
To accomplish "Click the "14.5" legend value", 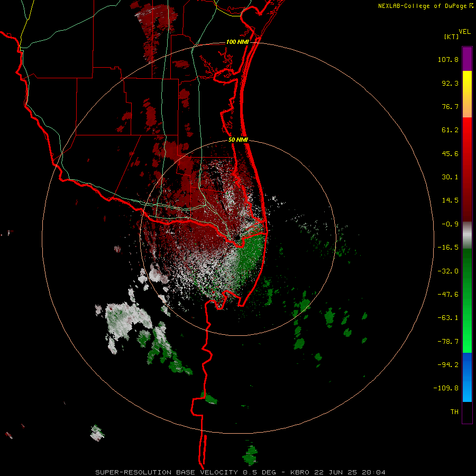I will (450, 200).
